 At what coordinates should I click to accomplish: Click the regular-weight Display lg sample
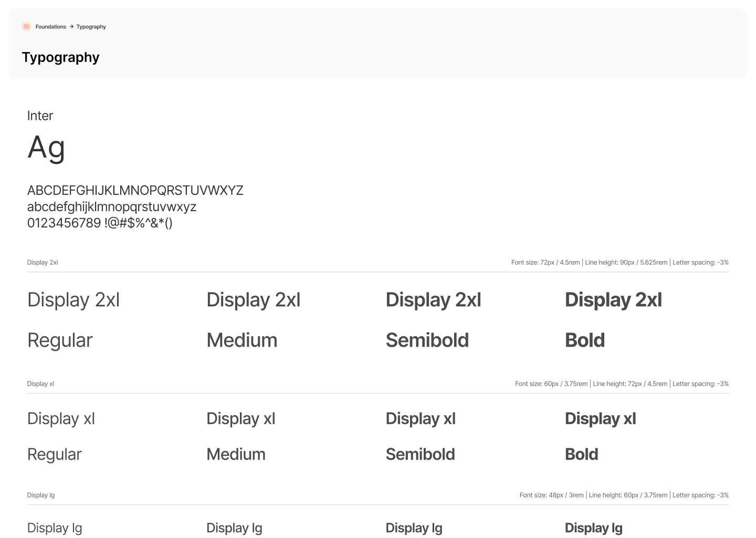click(x=55, y=529)
